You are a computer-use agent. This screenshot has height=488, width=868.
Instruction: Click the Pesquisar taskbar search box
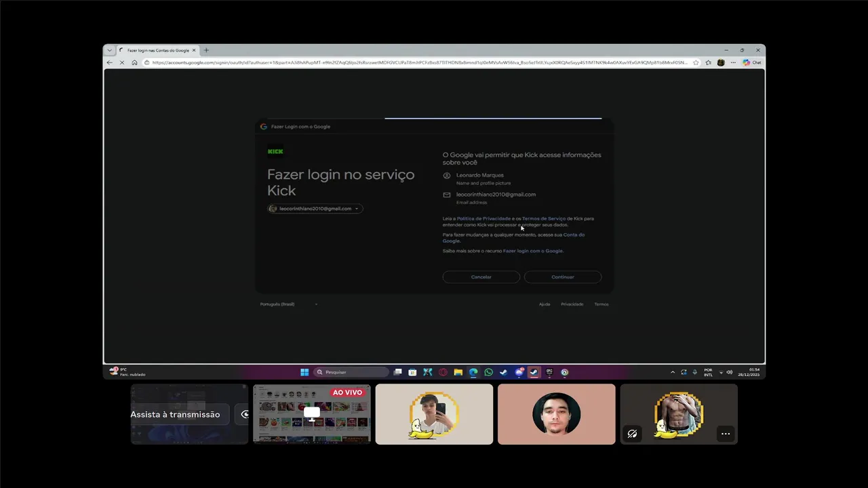coord(351,372)
